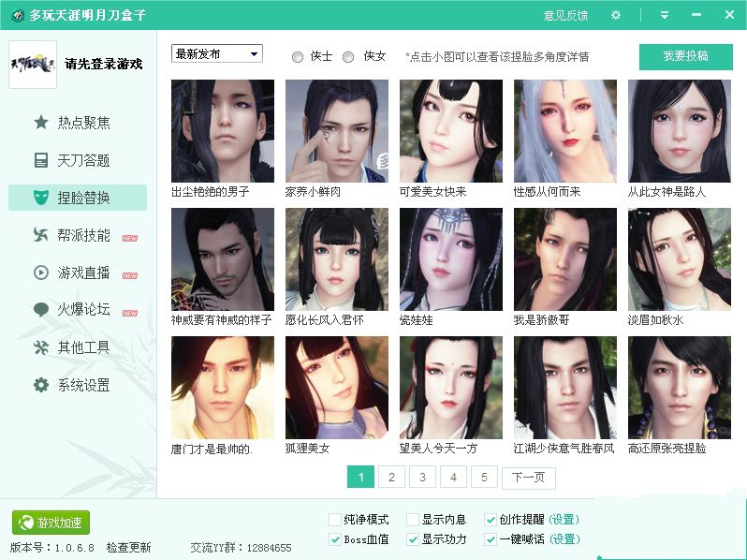Image resolution: width=747 pixels, height=560 pixels.
Task: Click the chat bubble icon beside 火爆论坛
Action: click(41, 310)
